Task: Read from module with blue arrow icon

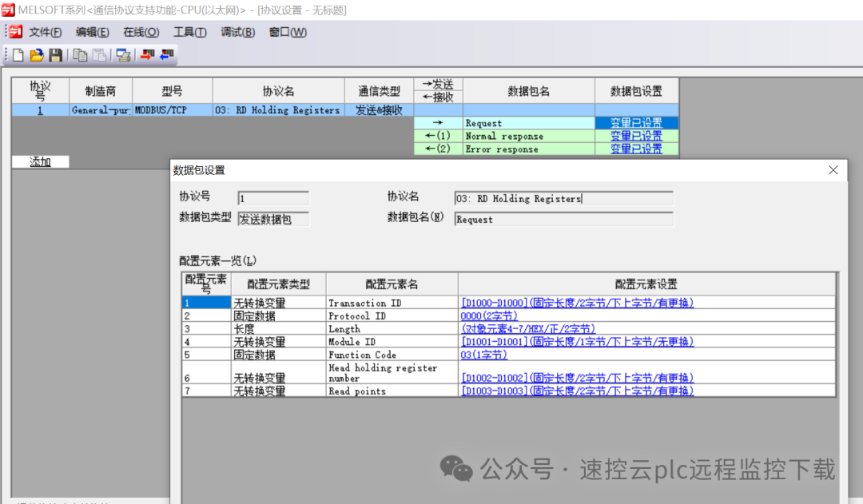Action: [x=167, y=54]
